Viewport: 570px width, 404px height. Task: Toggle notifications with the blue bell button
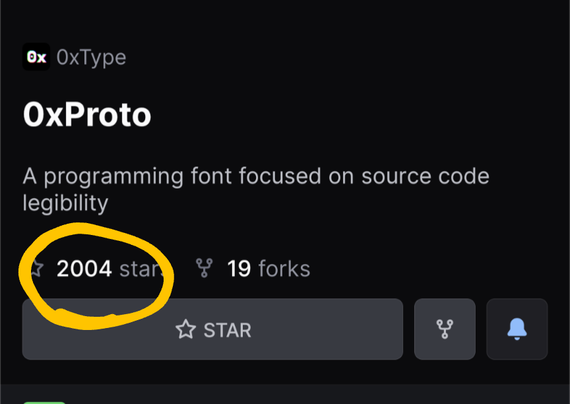tap(517, 329)
